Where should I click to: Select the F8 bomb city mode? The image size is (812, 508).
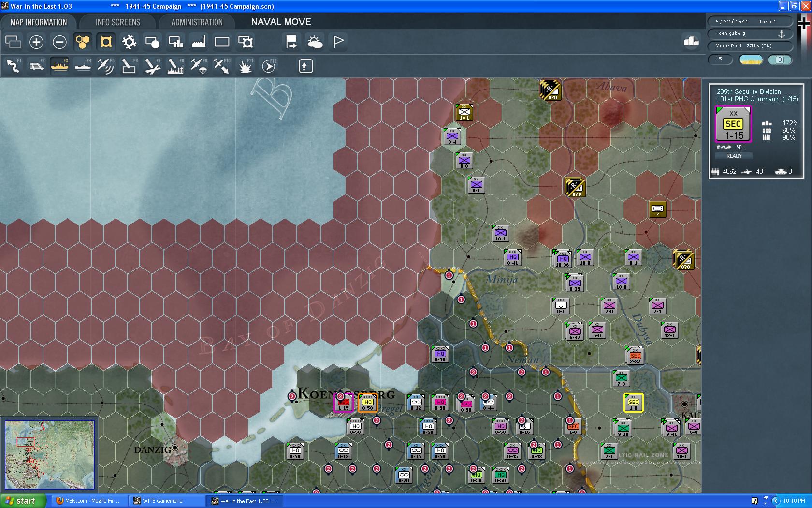tap(175, 66)
